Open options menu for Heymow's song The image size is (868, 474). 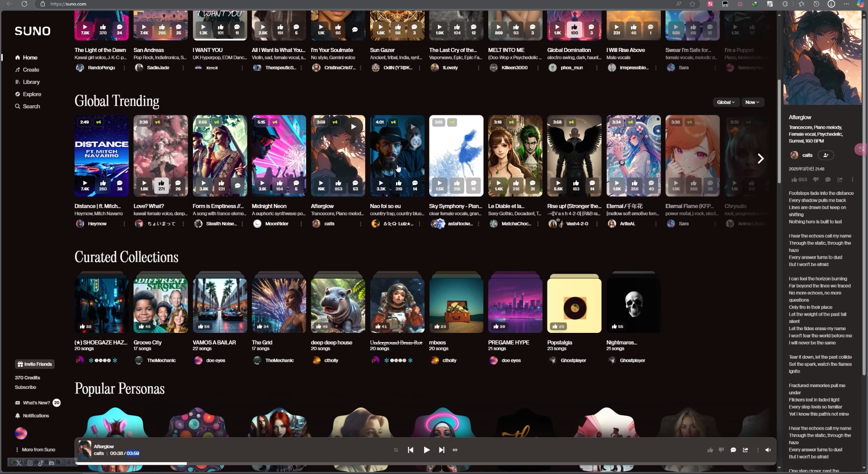coord(124,224)
